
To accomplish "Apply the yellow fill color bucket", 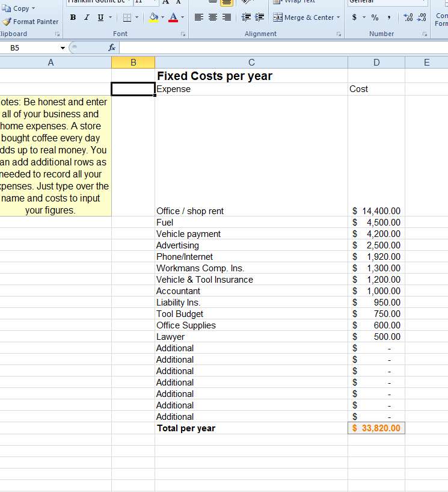I will 153,17.
